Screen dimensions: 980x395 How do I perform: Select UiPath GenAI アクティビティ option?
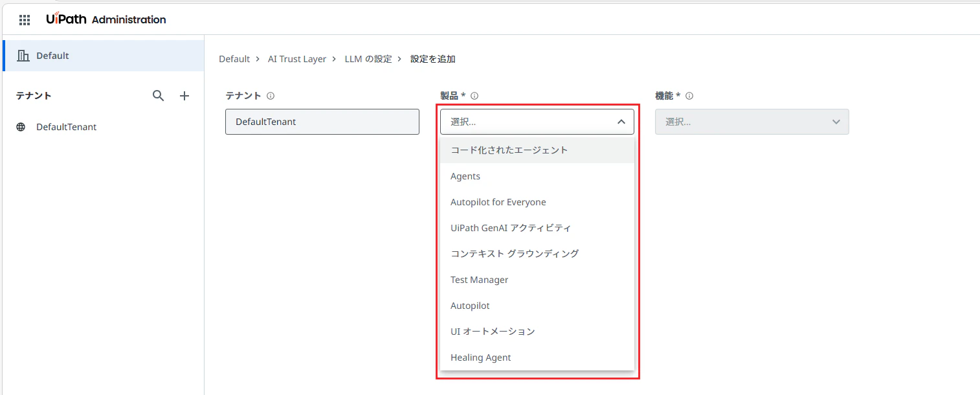tap(537, 228)
